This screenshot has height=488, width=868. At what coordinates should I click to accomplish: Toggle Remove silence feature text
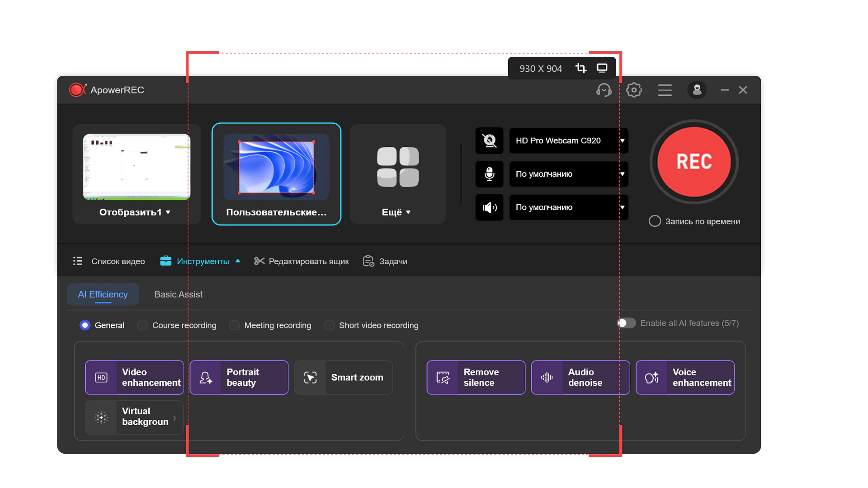[x=481, y=377]
